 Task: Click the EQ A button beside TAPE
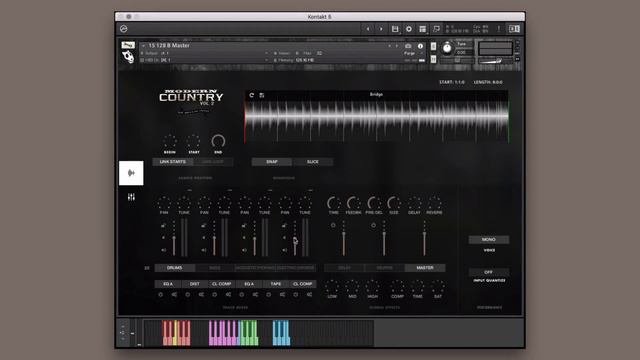pos(249,284)
